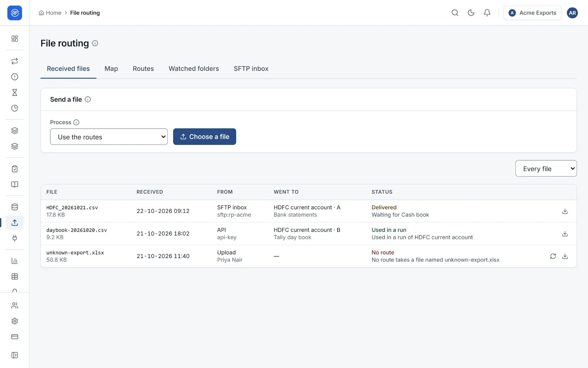The image size is (588, 368).
Task: Open the AR user avatar menu
Action: (x=572, y=13)
